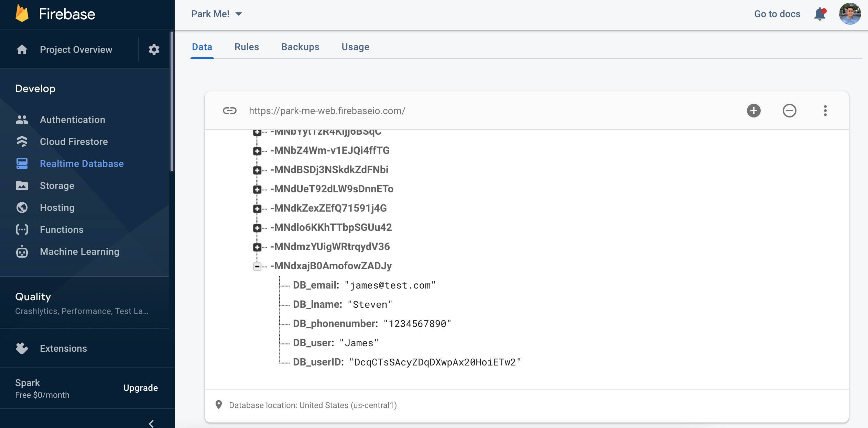
Task: Switch to the Rules tab
Action: [x=247, y=47]
